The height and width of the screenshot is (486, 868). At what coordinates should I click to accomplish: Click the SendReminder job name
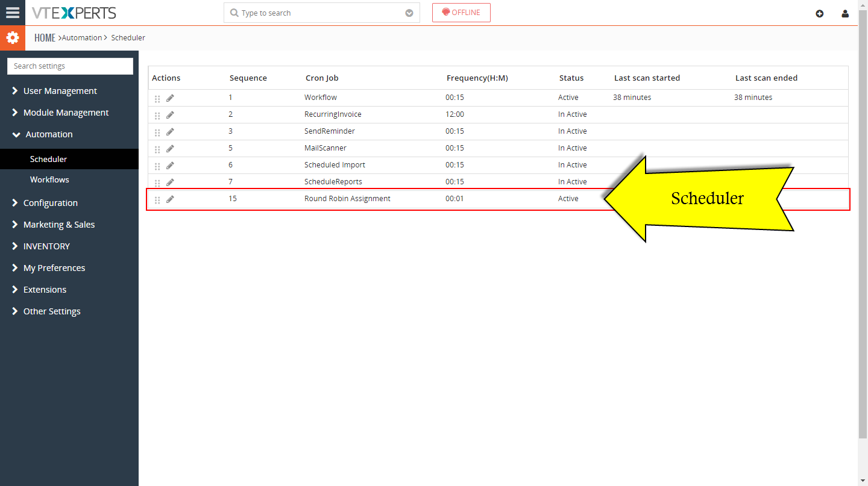click(330, 131)
